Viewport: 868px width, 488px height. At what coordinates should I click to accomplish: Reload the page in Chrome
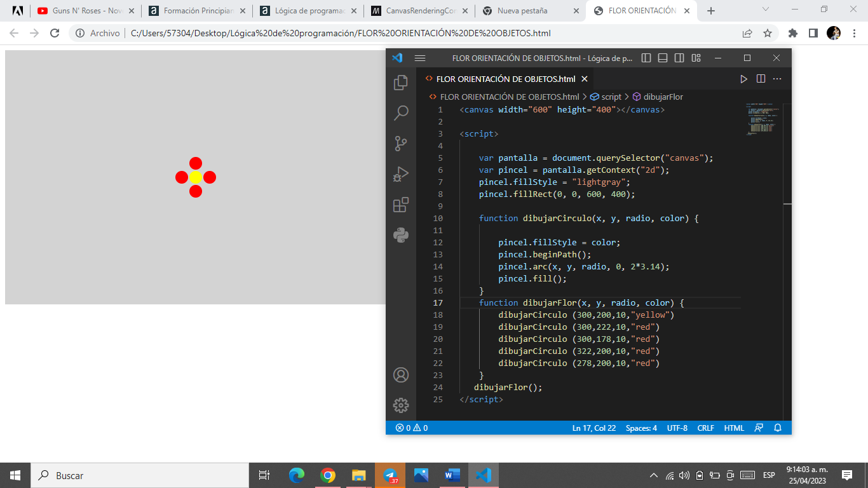click(55, 33)
